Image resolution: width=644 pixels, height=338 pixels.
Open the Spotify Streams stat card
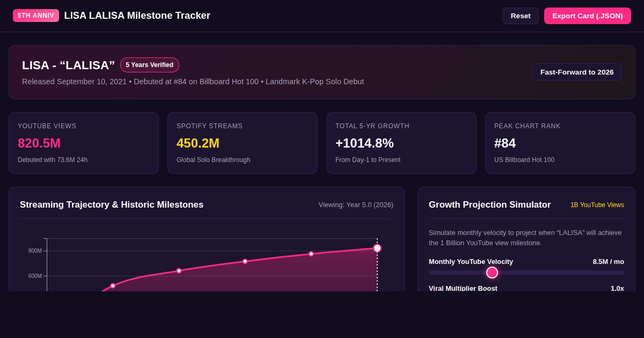(243, 143)
